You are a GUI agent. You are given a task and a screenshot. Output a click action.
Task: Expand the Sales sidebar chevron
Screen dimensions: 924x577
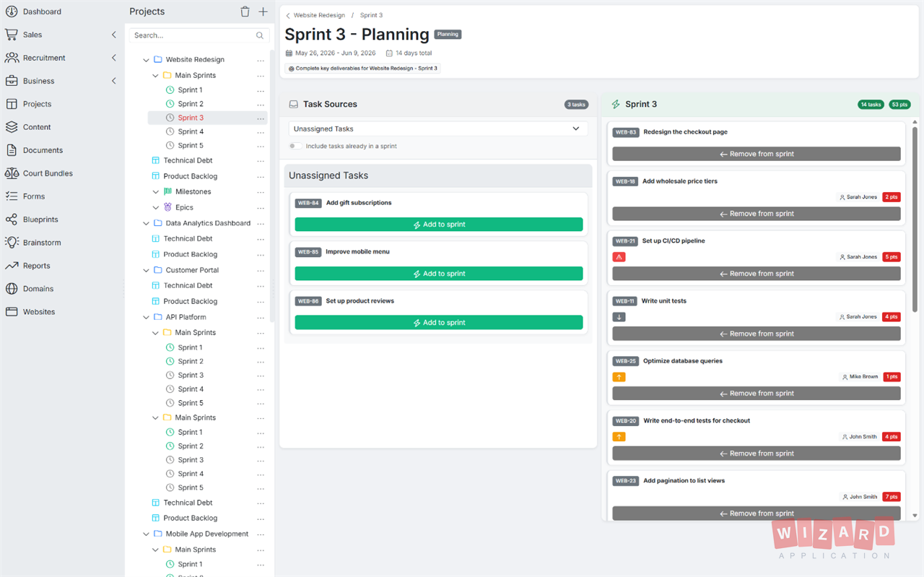coord(114,35)
